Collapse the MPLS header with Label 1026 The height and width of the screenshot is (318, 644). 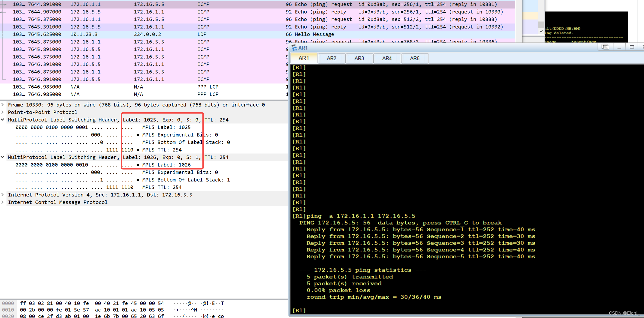pyautogui.click(x=2, y=157)
